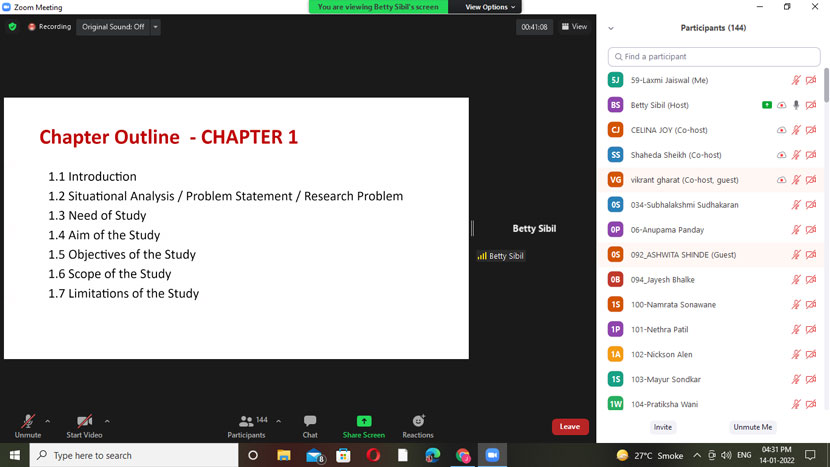The width and height of the screenshot is (830, 467).
Task: Toggle Start Video camera button
Action: (84, 424)
